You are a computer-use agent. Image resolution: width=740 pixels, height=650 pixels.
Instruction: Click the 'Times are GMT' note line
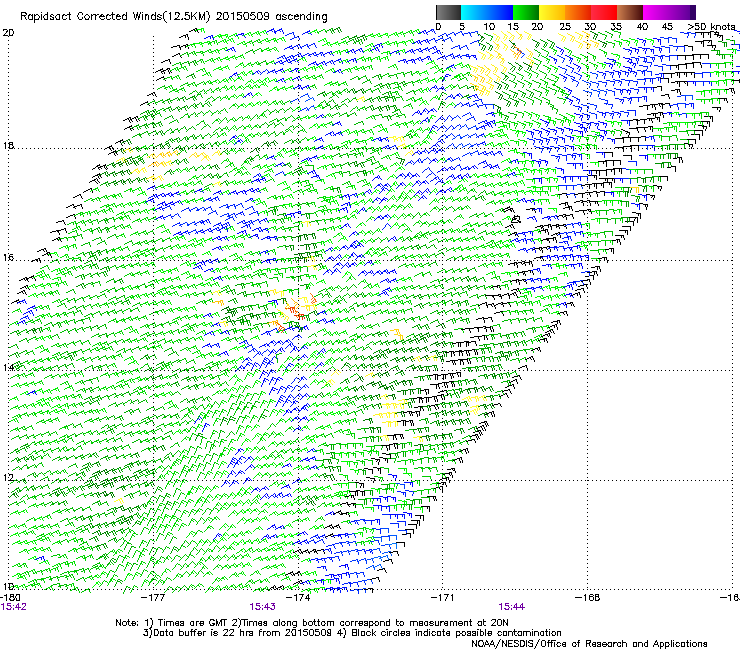[x=312, y=623]
